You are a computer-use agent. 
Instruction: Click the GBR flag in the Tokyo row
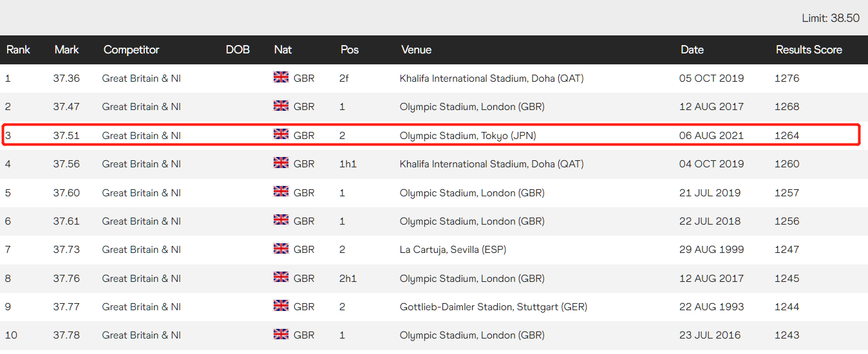coord(281,135)
